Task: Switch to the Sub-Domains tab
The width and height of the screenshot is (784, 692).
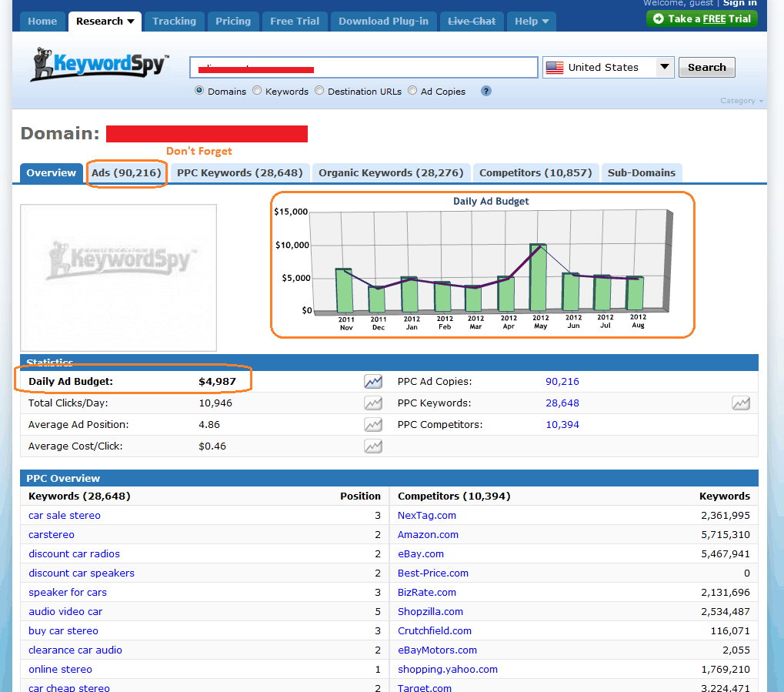Action: (642, 173)
